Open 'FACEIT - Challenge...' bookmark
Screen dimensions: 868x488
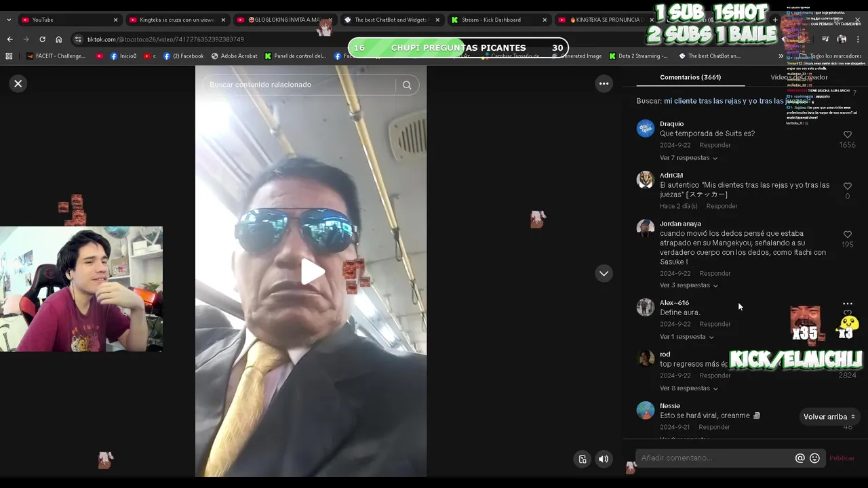[56, 56]
